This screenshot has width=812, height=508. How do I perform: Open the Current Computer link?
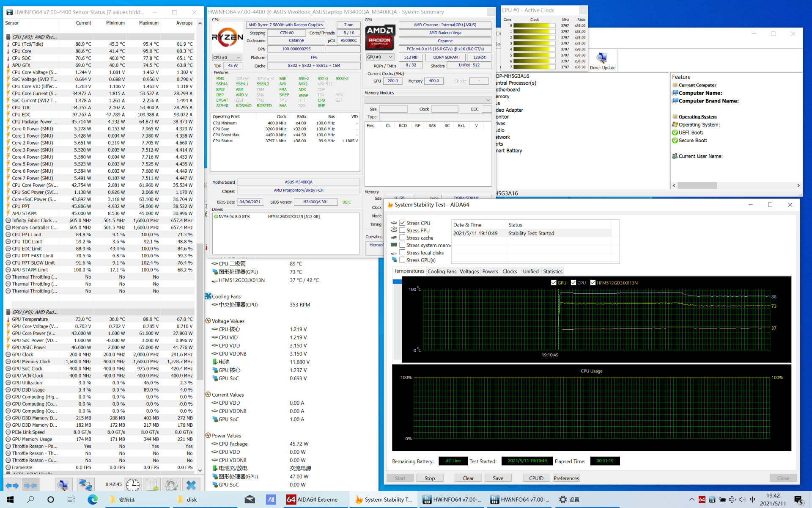tap(697, 85)
